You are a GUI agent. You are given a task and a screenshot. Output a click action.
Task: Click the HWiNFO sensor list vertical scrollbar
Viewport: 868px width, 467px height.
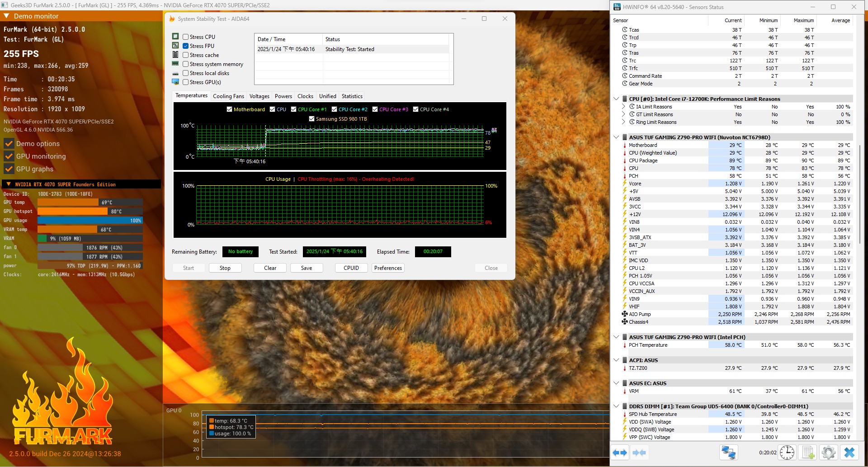[861, 194]
